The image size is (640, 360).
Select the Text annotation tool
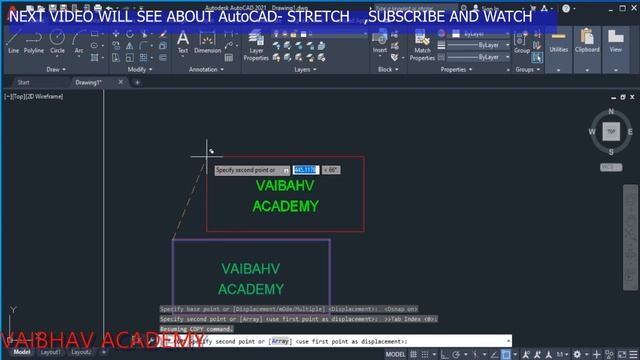point(183,42)
